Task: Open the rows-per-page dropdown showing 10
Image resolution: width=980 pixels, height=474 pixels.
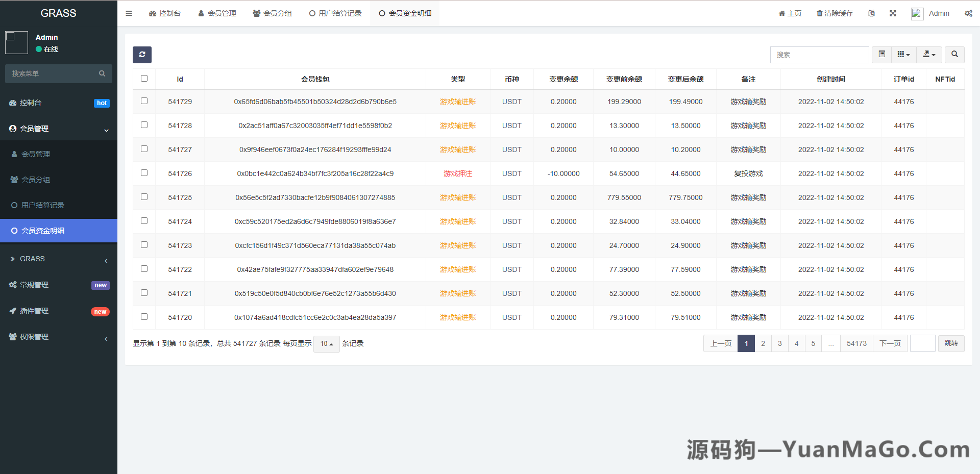Action: [326, 344]
